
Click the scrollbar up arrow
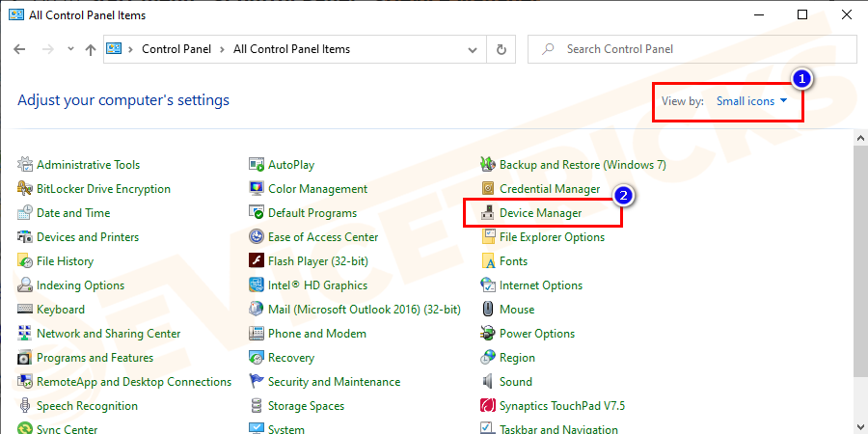861,138
